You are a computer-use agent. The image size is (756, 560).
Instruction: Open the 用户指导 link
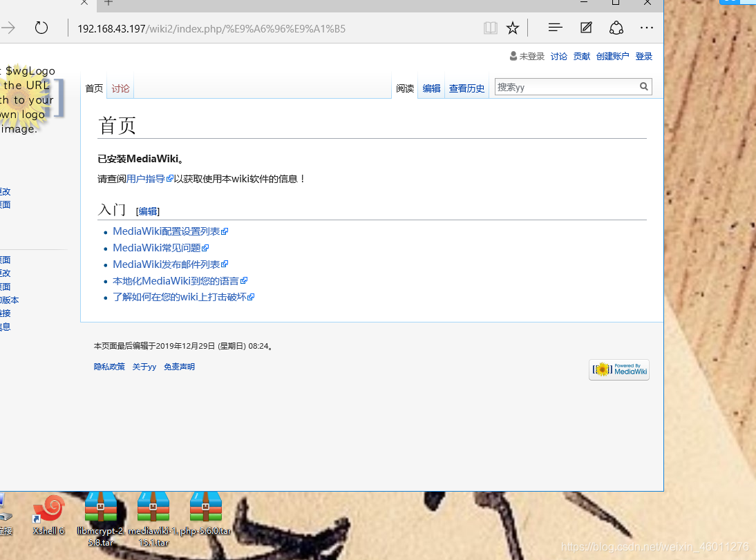click(x=149, y=179)
